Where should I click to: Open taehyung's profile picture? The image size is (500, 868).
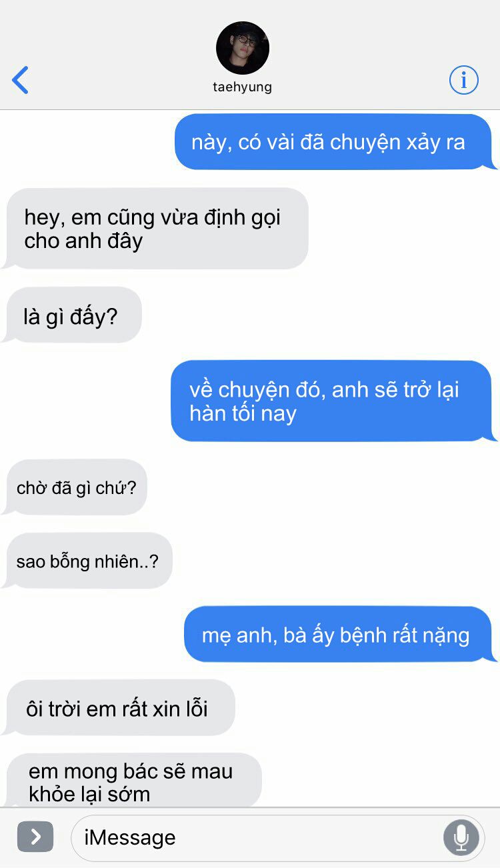coord(243,48)
